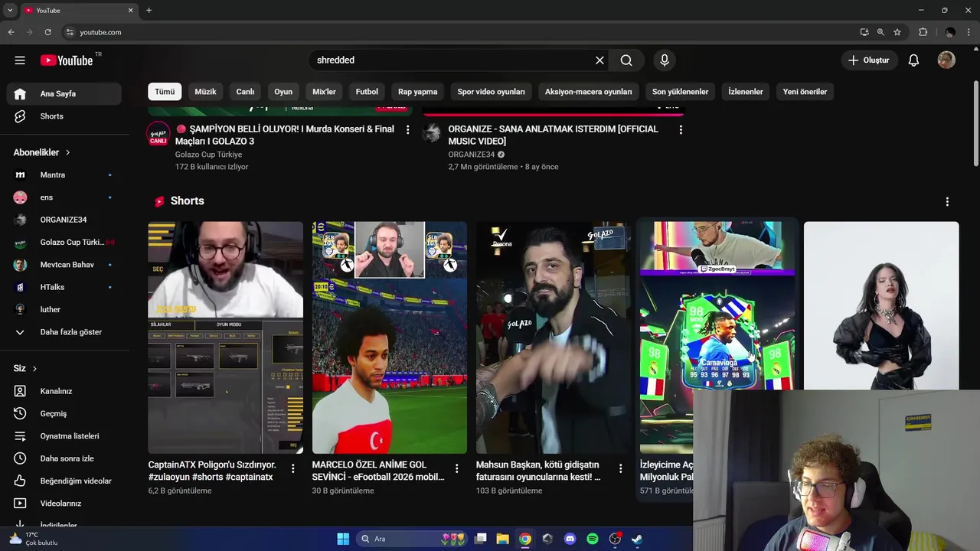Screen dimensions: 980x551
Task: Select the İzlenenler filter chip
Action: (746, 92)
